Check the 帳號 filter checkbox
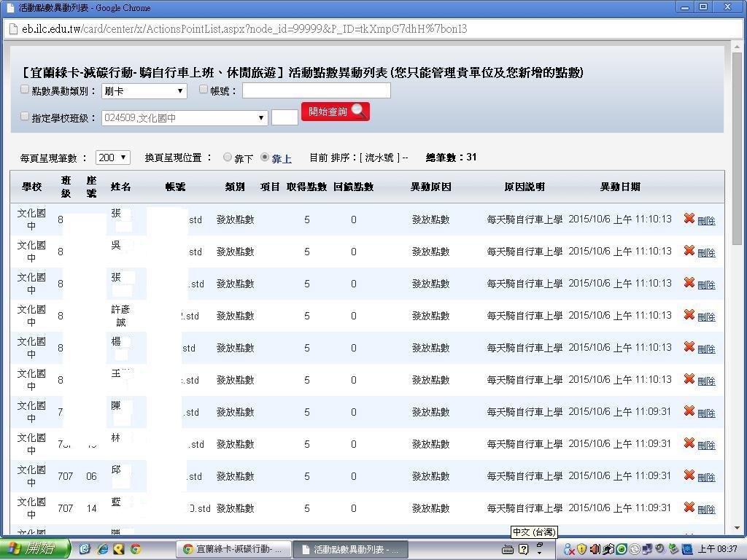 click(204, 90)
